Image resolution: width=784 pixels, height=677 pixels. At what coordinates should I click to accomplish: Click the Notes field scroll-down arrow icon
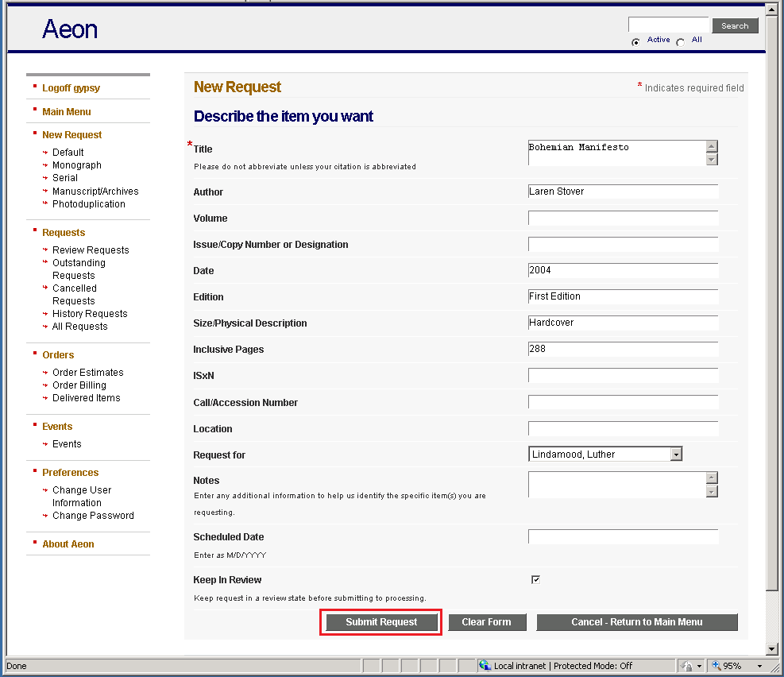tap(711, 493)
